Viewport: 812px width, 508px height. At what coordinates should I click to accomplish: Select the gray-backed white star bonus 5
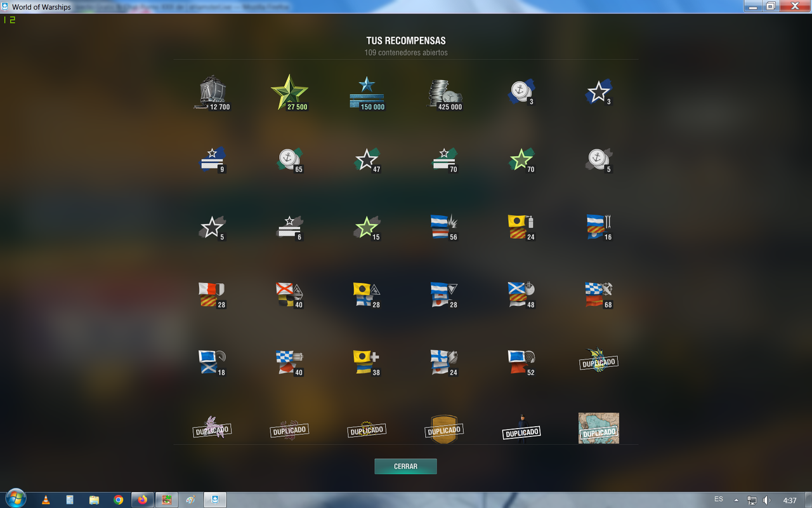tap(213, 227)
